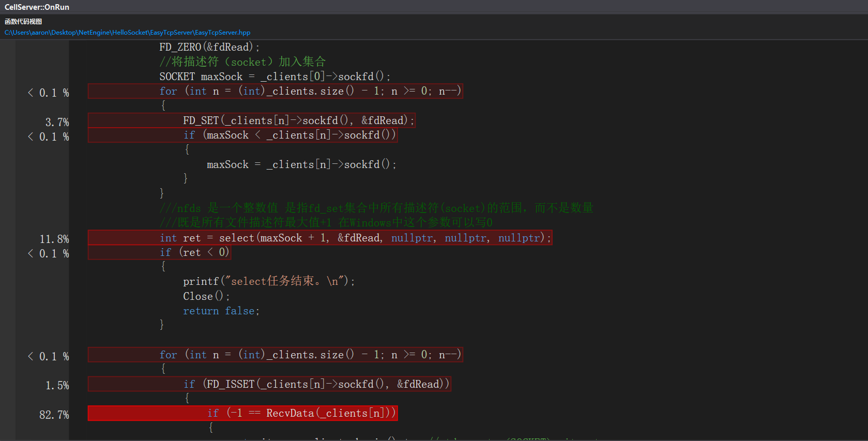This screenshot has width=868, height=441.
Task: Click the if (maxSock < _clients[n]->sockfd()) line
Action: click(242, 135)
